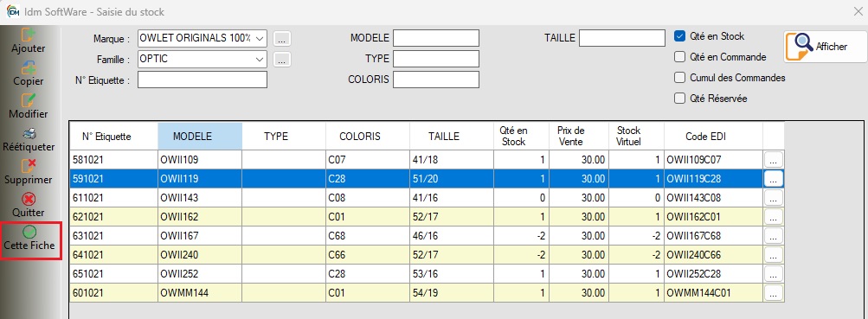The height and width of the screenshot is (319, 868).
Task: Click the red Quitter icon
Action: (x=29, y=199)
